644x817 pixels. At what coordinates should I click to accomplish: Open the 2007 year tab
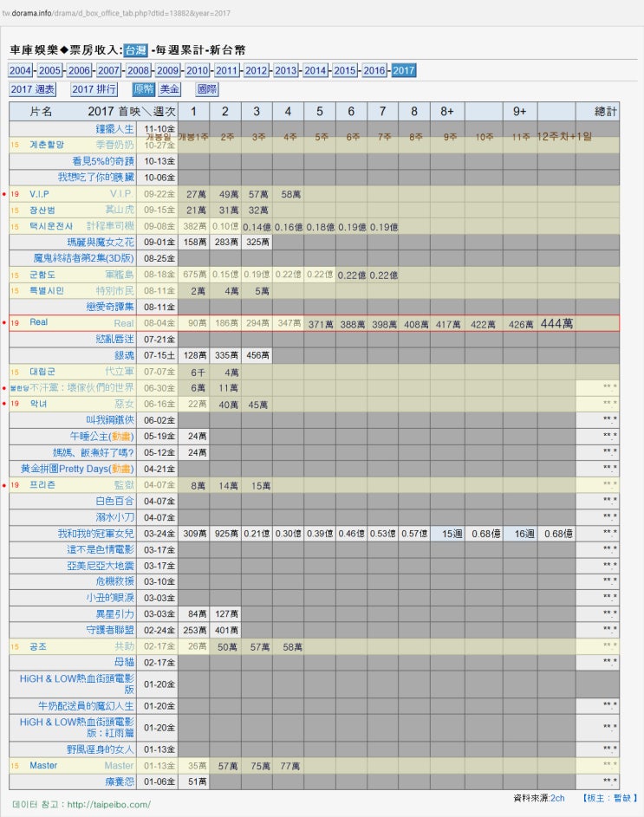(109, 70)
